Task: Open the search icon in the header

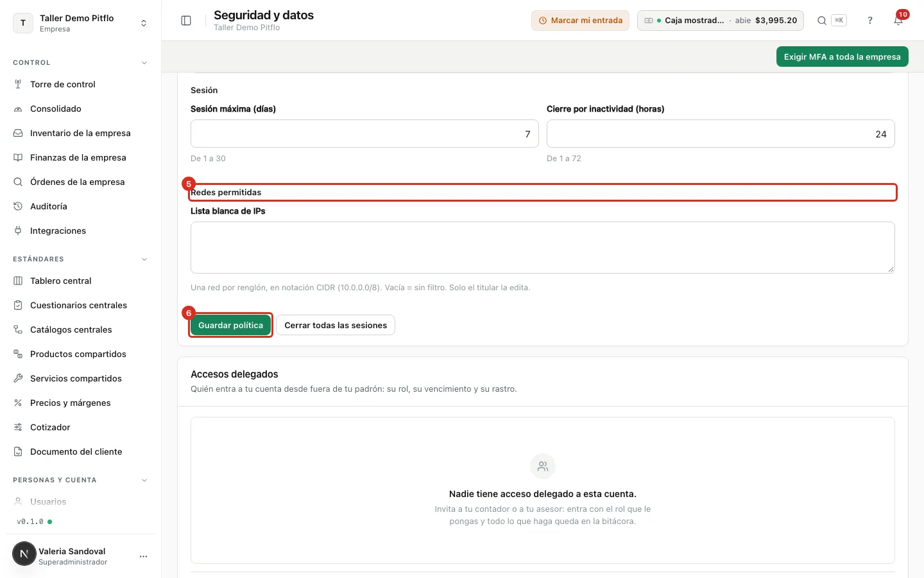Action: coord(821,21)
